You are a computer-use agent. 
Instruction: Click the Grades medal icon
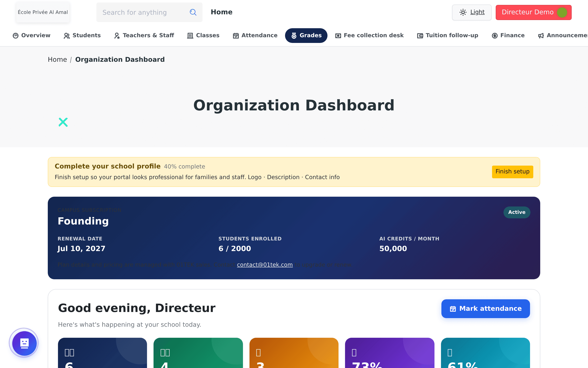294,36
